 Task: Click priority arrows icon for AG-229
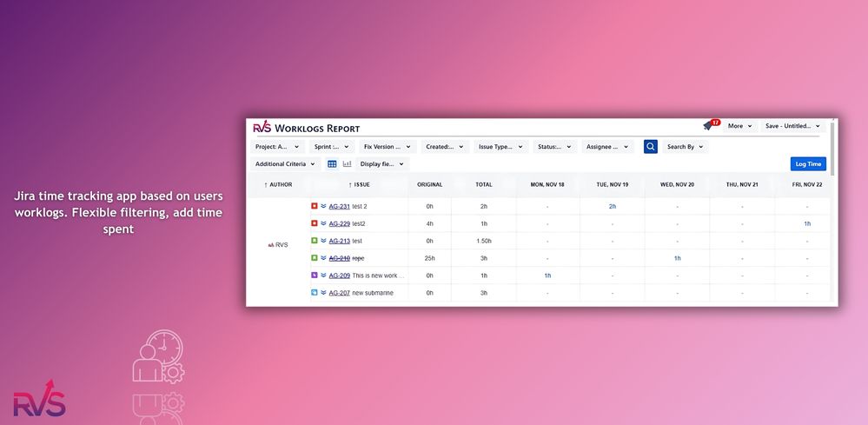click(x=323, y=223)
